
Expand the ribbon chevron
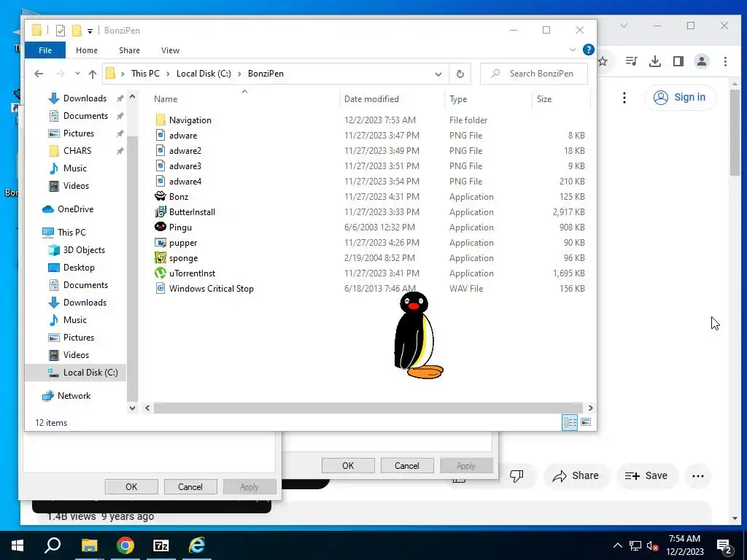pyautogui.click(x=572, y=50)
